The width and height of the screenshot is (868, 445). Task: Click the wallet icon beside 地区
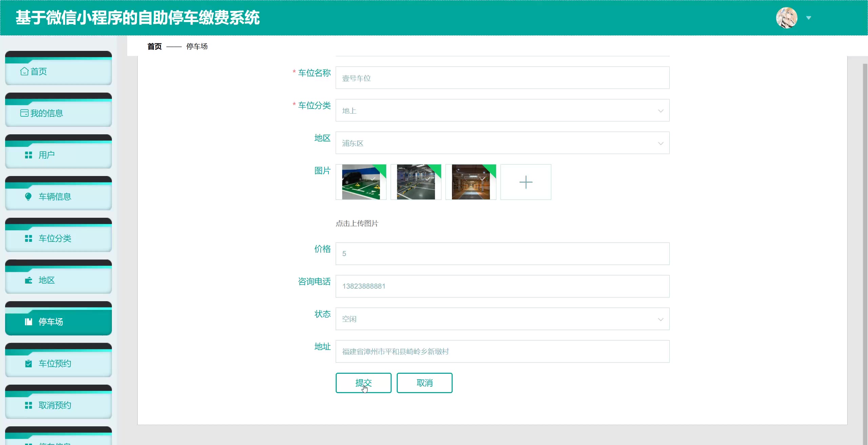28,280
